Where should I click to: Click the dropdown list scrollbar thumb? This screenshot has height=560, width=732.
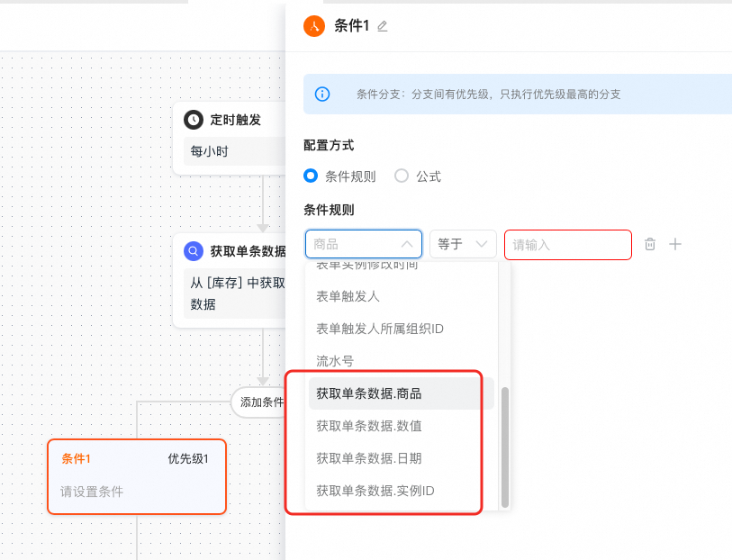click(505, 446)
